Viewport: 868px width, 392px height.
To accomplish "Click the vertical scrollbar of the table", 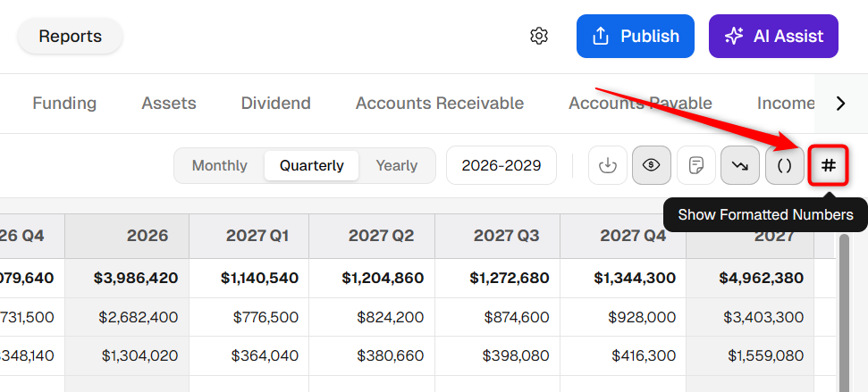I will 844,313.
